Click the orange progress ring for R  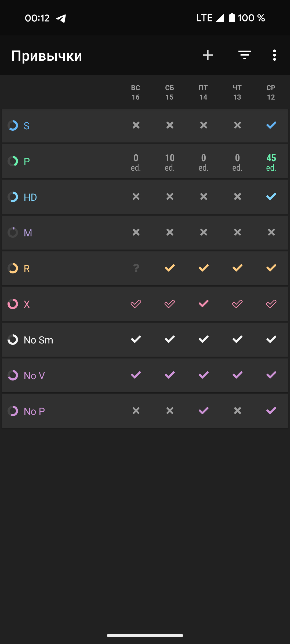click(13, 268)
